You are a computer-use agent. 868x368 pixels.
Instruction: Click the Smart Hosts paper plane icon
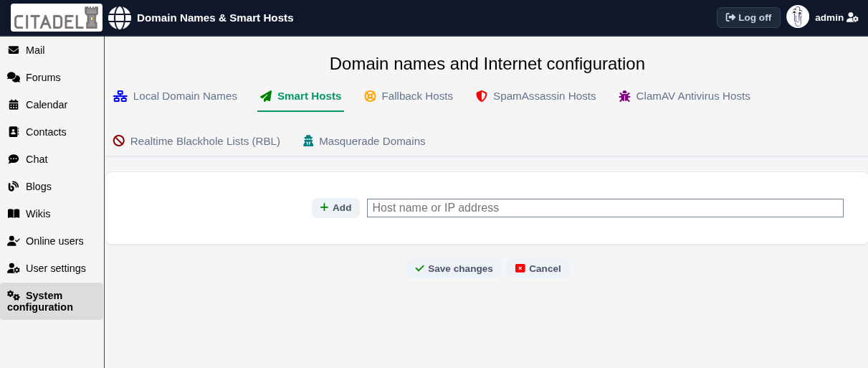(x=266, y=96)
